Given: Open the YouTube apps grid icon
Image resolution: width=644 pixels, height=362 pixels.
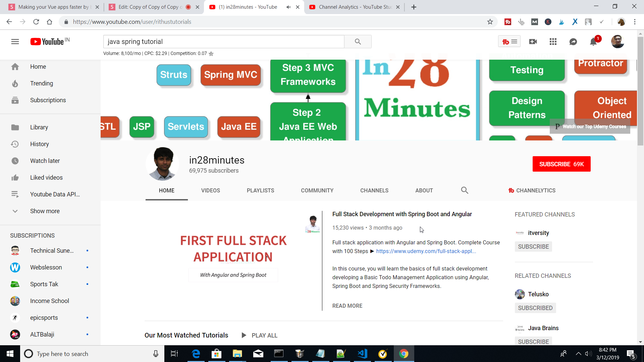Looking at the screenshot, I should click(553, 42).
